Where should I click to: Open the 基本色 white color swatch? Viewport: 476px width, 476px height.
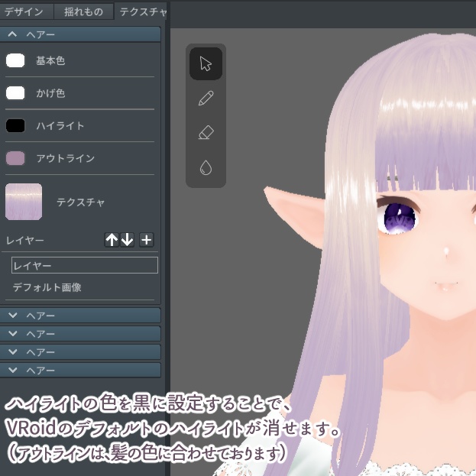point(15,60)
